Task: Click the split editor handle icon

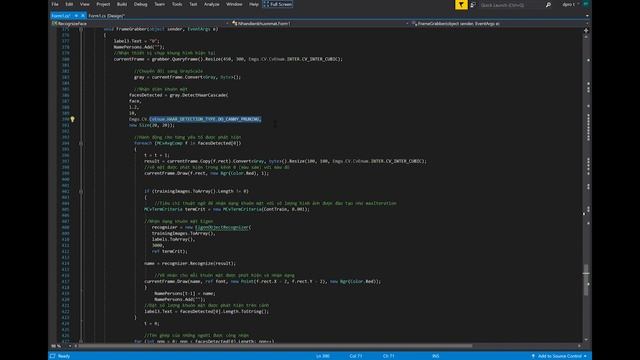Action: click(586, 30)
